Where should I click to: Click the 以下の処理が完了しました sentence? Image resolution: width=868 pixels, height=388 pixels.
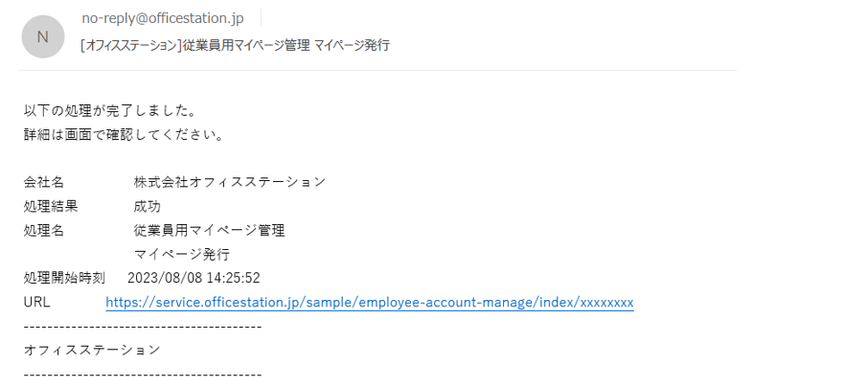(x=110, y=111)
